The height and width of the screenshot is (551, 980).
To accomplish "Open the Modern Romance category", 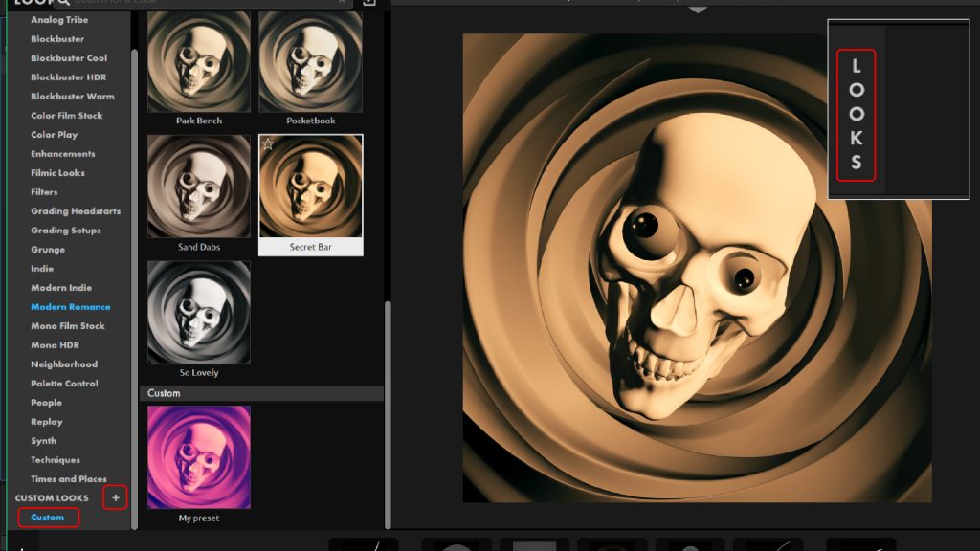I will click(70, 307).
